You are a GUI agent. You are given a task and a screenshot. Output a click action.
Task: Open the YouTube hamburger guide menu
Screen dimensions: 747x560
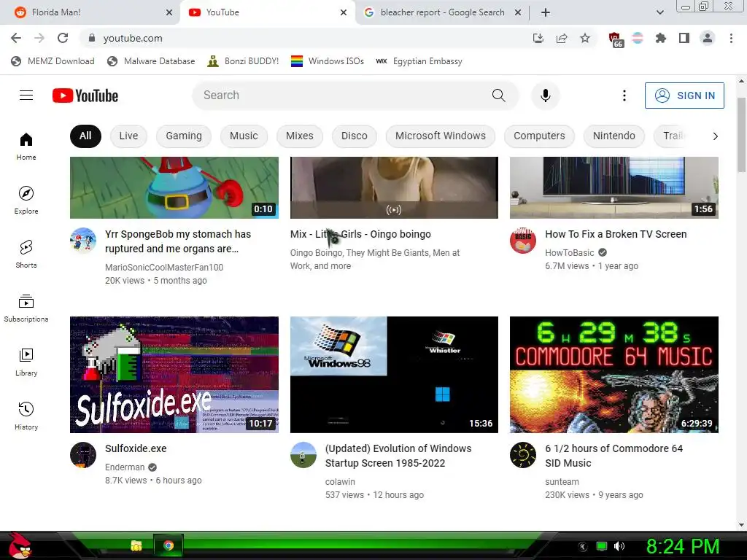(x=26, y=96)
